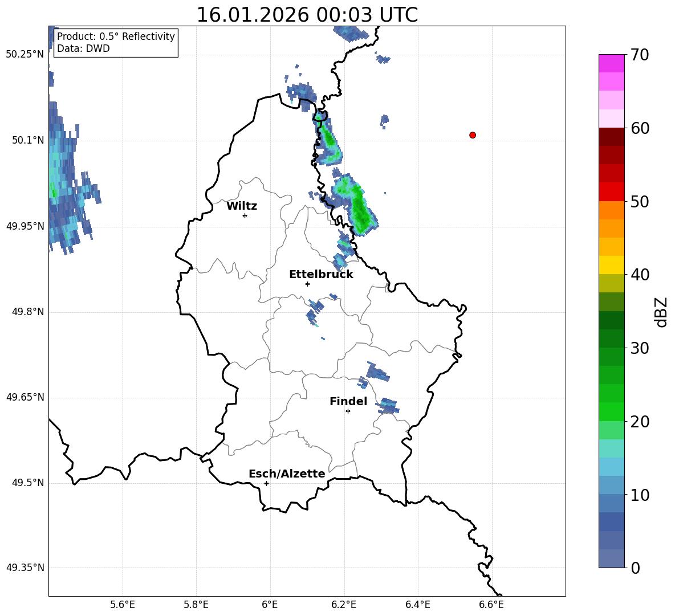Screen dimensions: 675x616
Task: Click the 5.8°E longitude label
Action: tap(196, 605)
